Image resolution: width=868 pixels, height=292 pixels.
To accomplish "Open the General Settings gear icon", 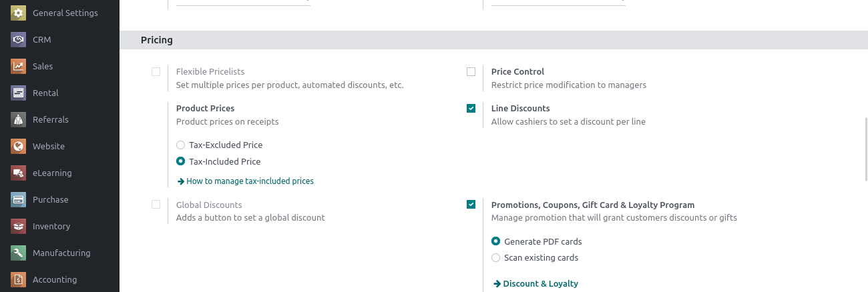I will pos(19,13).
